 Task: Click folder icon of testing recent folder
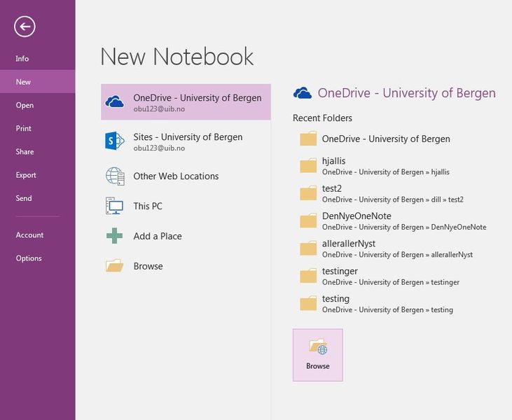pyautogui.click(x=308, y=304)
